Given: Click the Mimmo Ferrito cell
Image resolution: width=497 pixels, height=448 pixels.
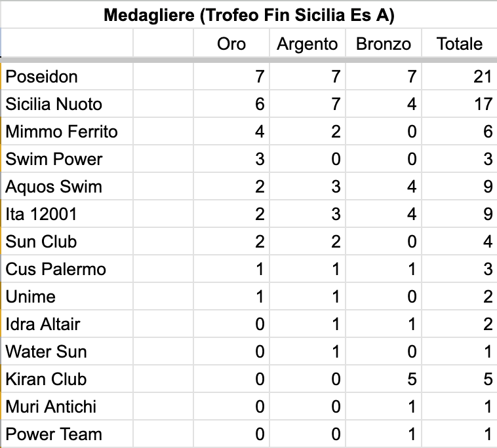Looking at the screenshot, I should coord(67,132).
